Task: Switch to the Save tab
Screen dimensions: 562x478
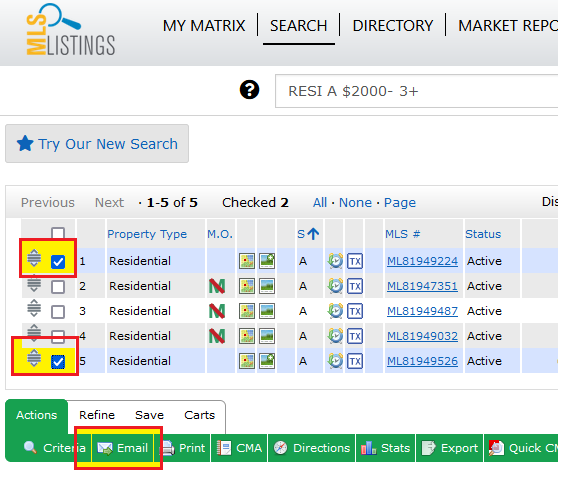Action: point(149,415)
